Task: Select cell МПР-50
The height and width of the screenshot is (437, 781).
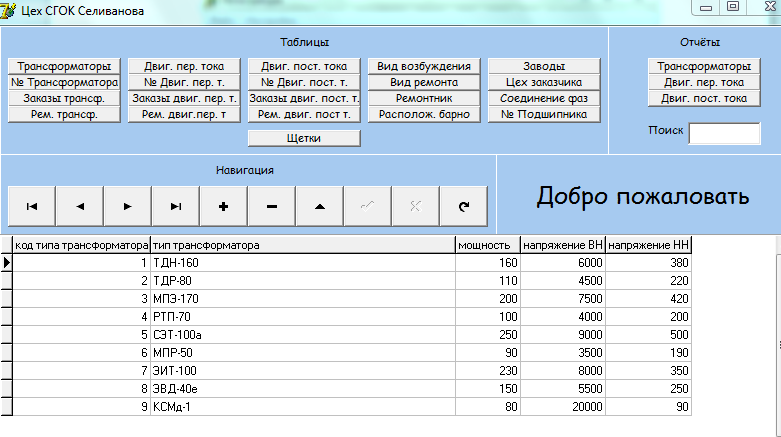Action: coord(303,352)
